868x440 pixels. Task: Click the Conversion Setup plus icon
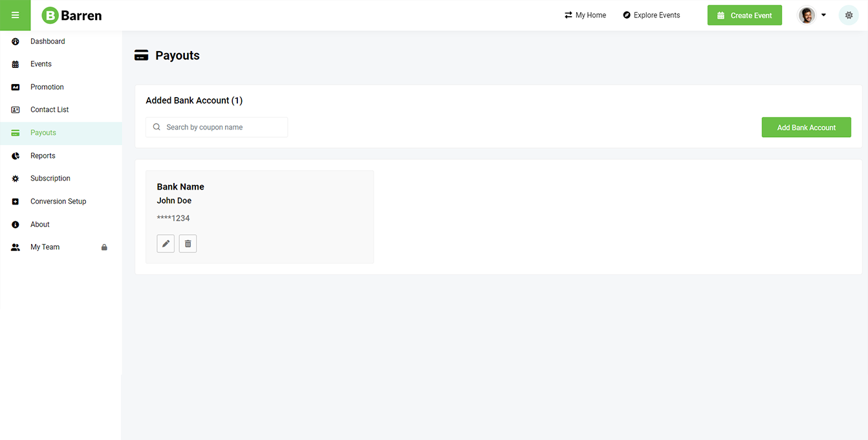[16, 202]
